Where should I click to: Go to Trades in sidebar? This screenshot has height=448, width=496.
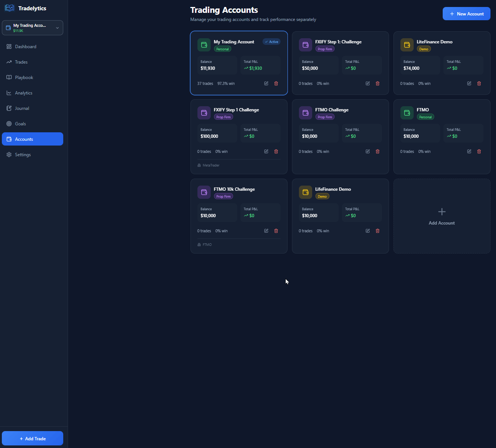point(32,62)
